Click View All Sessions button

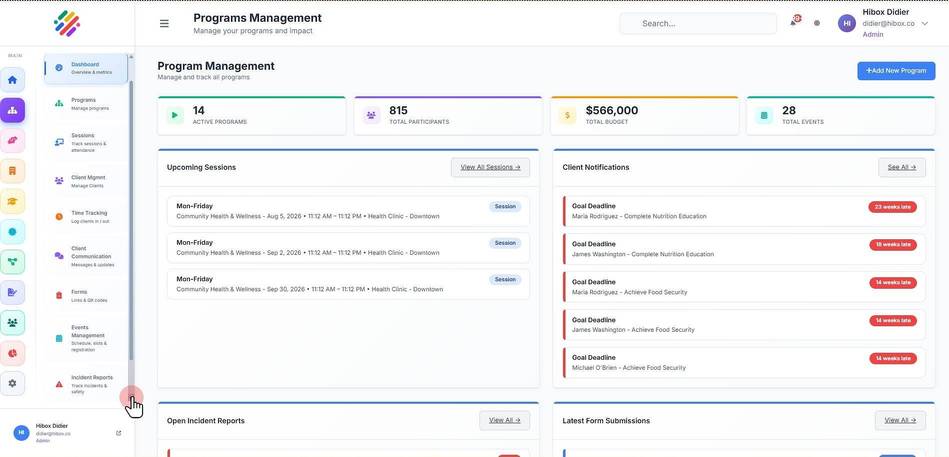(490, 167)
